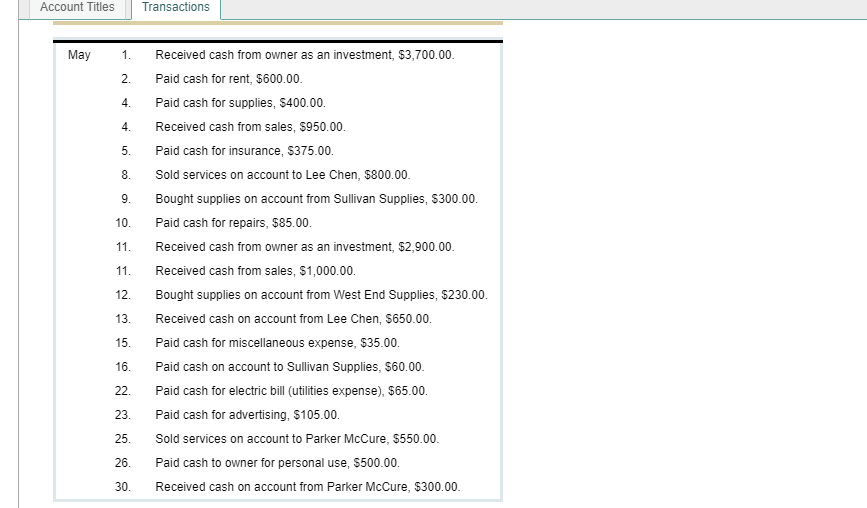Switch to the Account Titles tab
867x508 pixels.
coord(77,8)
